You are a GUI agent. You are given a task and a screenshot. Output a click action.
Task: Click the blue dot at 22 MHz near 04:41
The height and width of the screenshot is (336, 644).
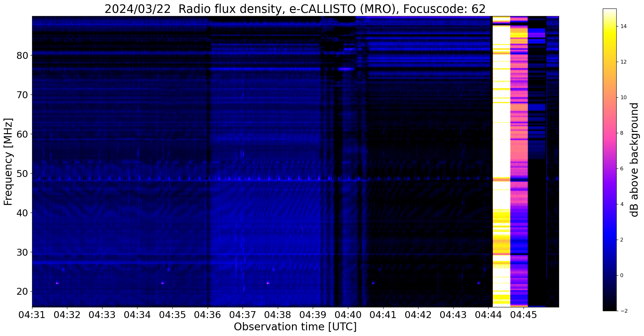point(373,283)
